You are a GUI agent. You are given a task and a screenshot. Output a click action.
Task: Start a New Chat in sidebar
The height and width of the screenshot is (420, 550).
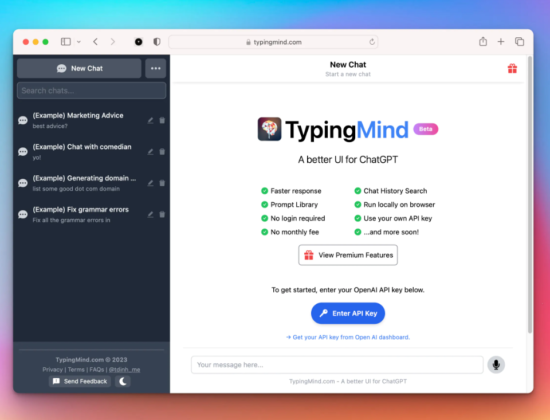(x=79, y=68)
